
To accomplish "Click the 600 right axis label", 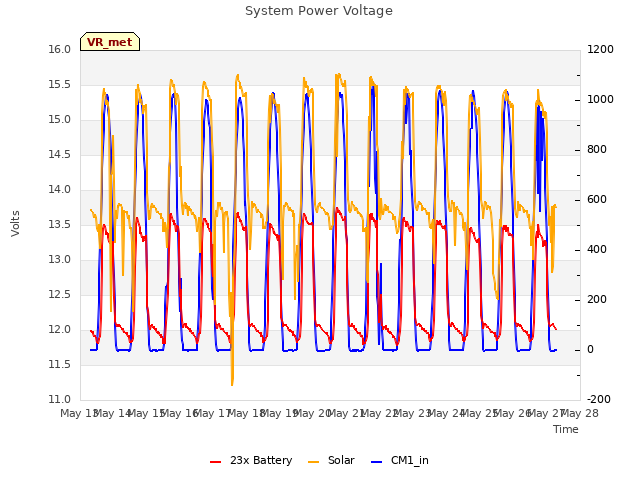I will (x=597, y=200).
